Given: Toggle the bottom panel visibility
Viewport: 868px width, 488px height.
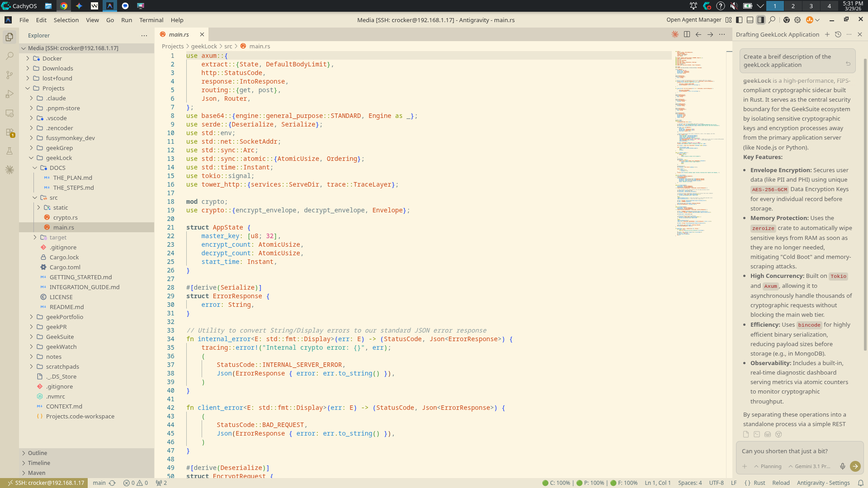Looking at the screenshot, I should (x=750, y=20).
